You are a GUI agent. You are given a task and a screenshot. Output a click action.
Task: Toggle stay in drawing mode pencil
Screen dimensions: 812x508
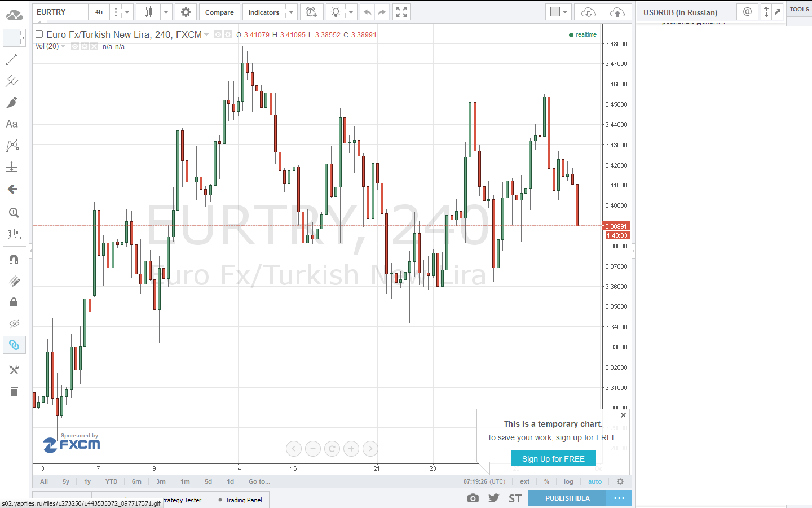click(14, 281)
